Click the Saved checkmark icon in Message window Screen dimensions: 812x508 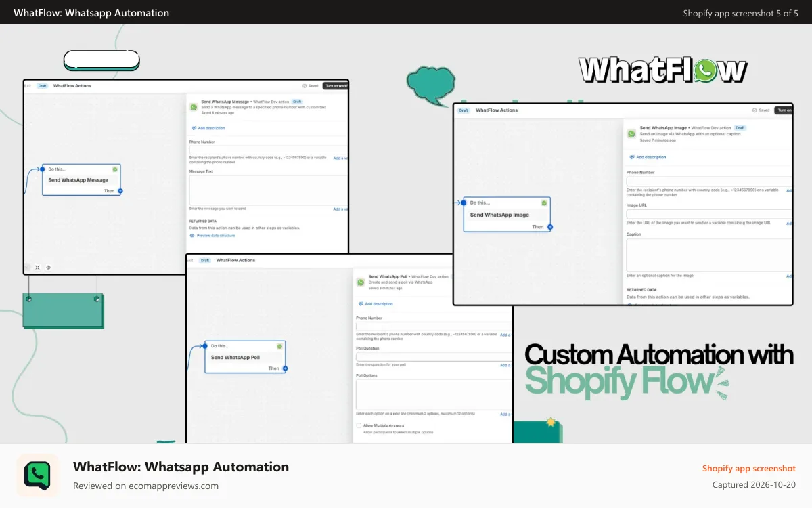pyautogui.click(x=305, y=86)
